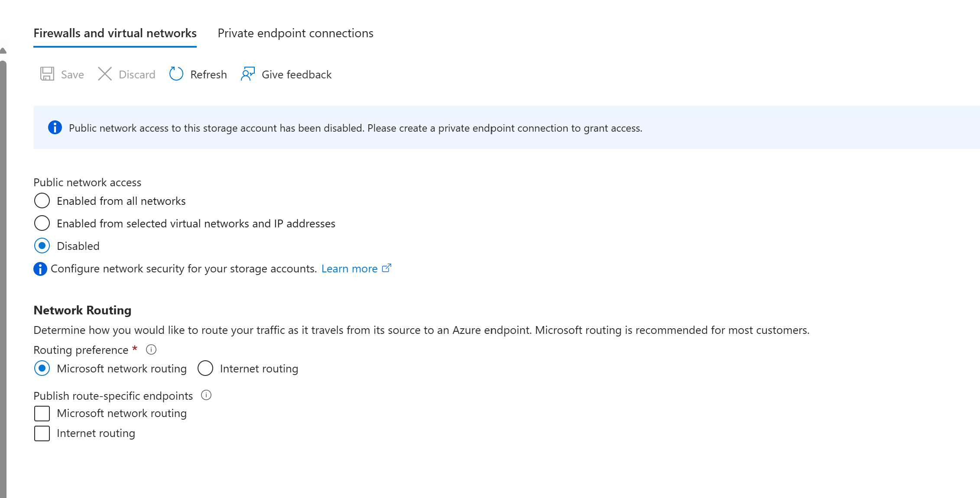The height and width of the screenshot is (498, 980).
Task: Click the Give feedback person icon
Action: 248,74
